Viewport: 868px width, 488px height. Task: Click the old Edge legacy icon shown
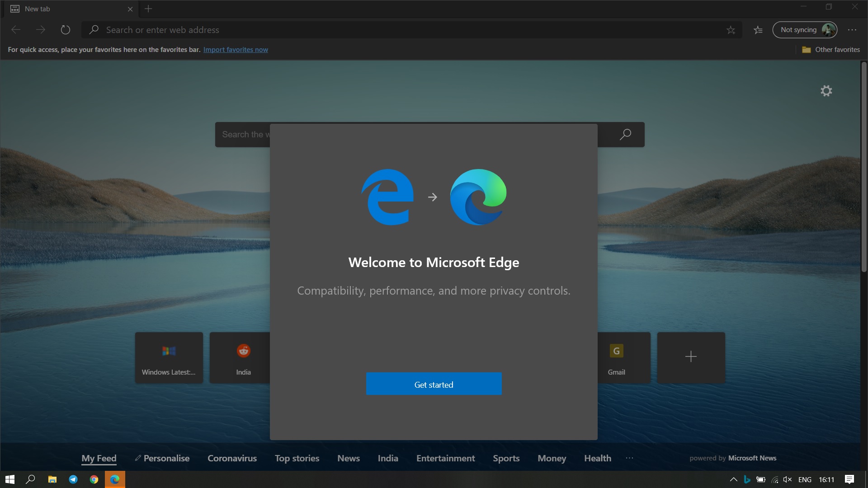388,197
